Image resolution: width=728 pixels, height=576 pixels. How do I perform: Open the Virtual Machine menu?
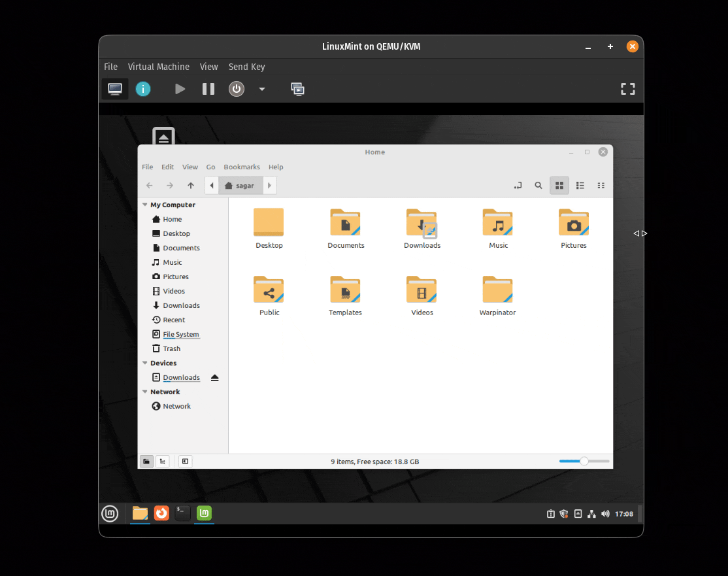[x=159, y=67]
